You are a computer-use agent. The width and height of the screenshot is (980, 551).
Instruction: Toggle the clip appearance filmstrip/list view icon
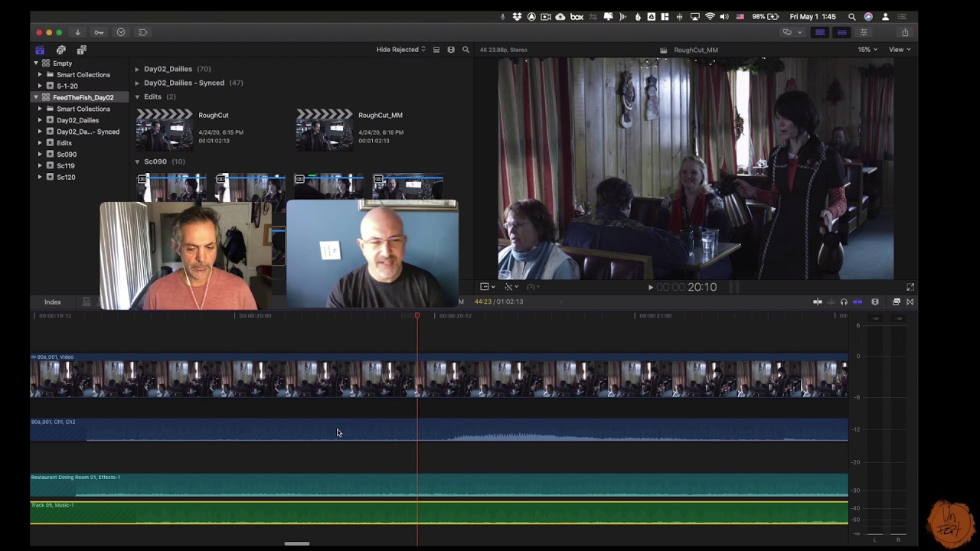pyautogui.click(x=436, y=50)
